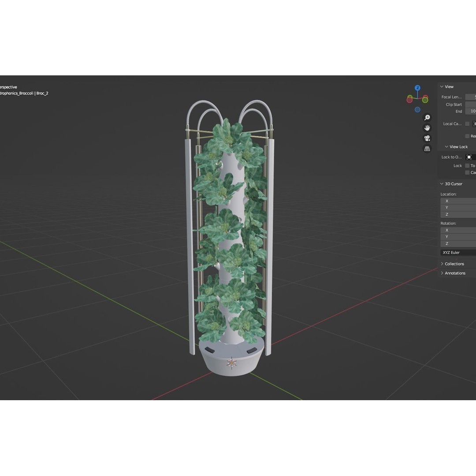This screenshot has height=476, width=476.
Task: Click the Z axis on navigation gizmo
Action: coord(417,88)
